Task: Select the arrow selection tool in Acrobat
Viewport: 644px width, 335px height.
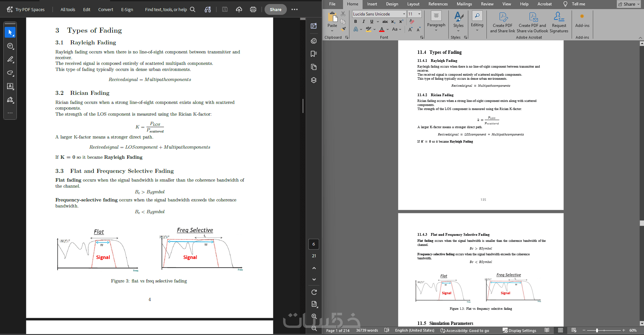Action: point(10,32)
